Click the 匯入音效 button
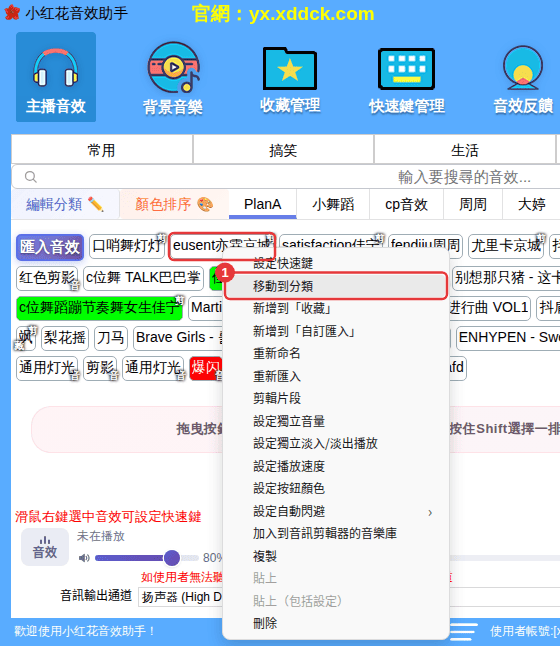The width and height of the screenshot is (560, 646). click(50, 247)
